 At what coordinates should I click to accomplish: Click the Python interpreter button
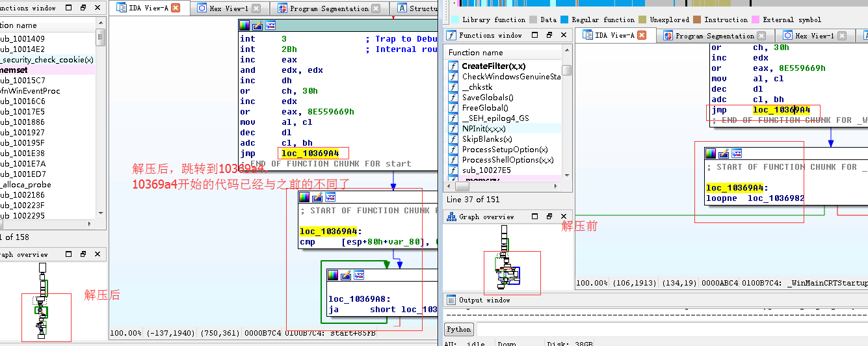click(x=458, y=329)
